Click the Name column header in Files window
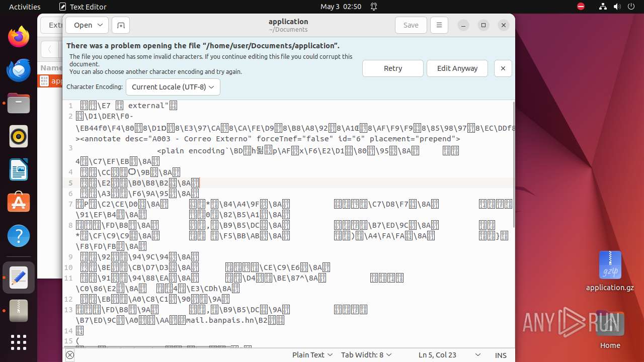Image resolution: width=644 pixels, height=362 pixels. click(51, 67)
